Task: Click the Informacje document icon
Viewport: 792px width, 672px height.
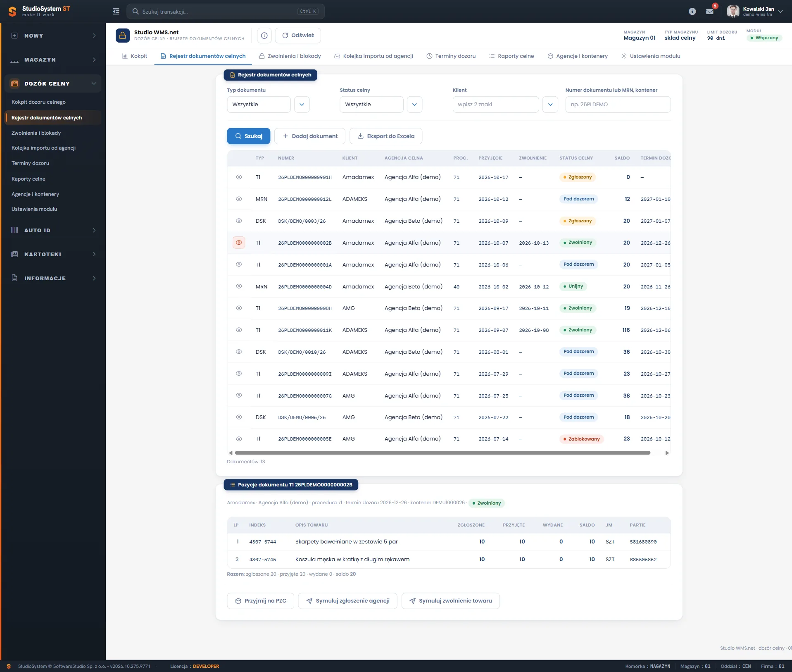Action: [x=14, y=278]
